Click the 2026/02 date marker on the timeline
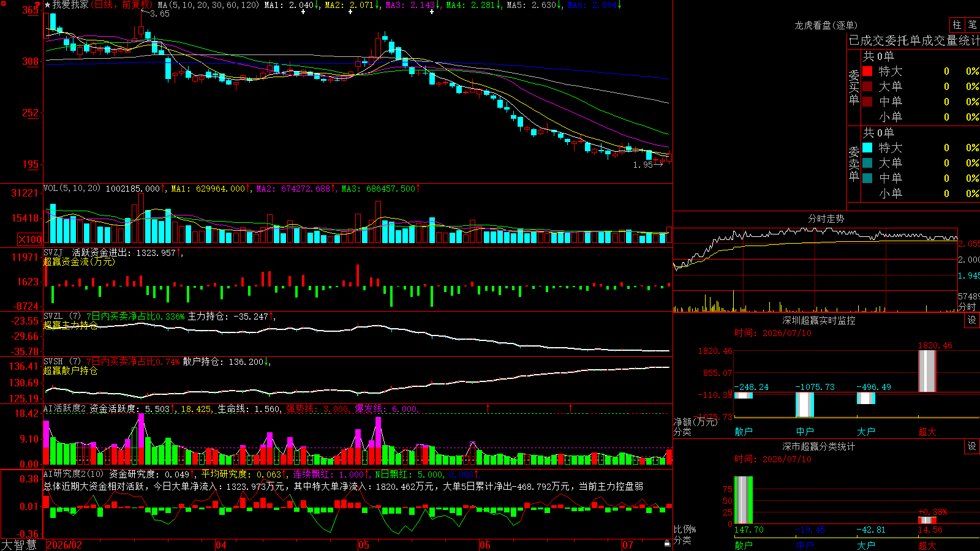980x551 pixels. point(64,545)
